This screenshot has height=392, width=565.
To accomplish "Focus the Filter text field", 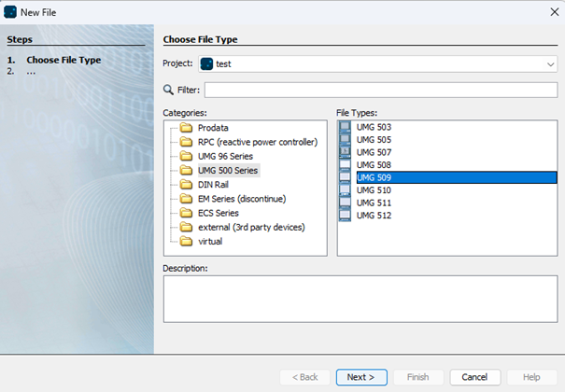I will point(381,90).
